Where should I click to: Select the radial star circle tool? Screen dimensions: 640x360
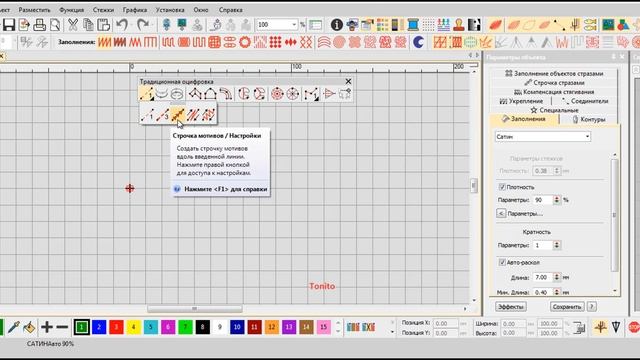pos(293,94)
